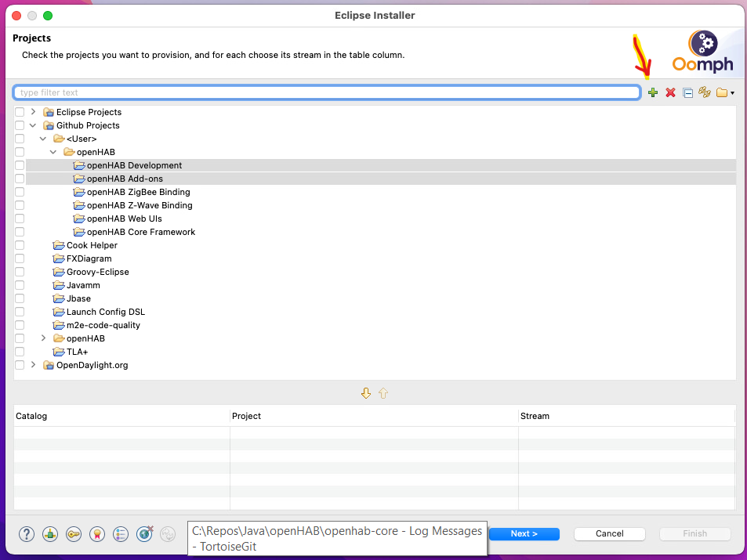747x560 pixels.
Task: Enable the openHAB Add-ons checkbox
Action: coord(20,179)
